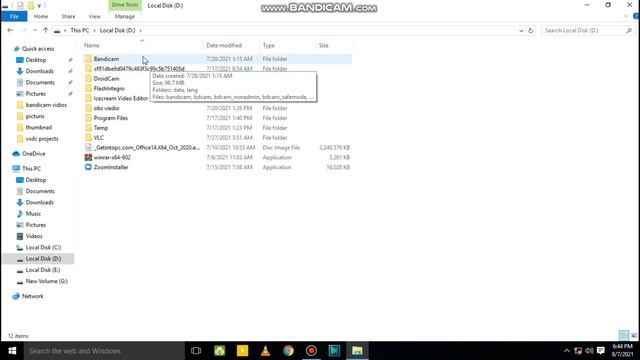Open Pictures under Quick access
Viewport: 640px width, 360px height.
(x=36, y=93)
